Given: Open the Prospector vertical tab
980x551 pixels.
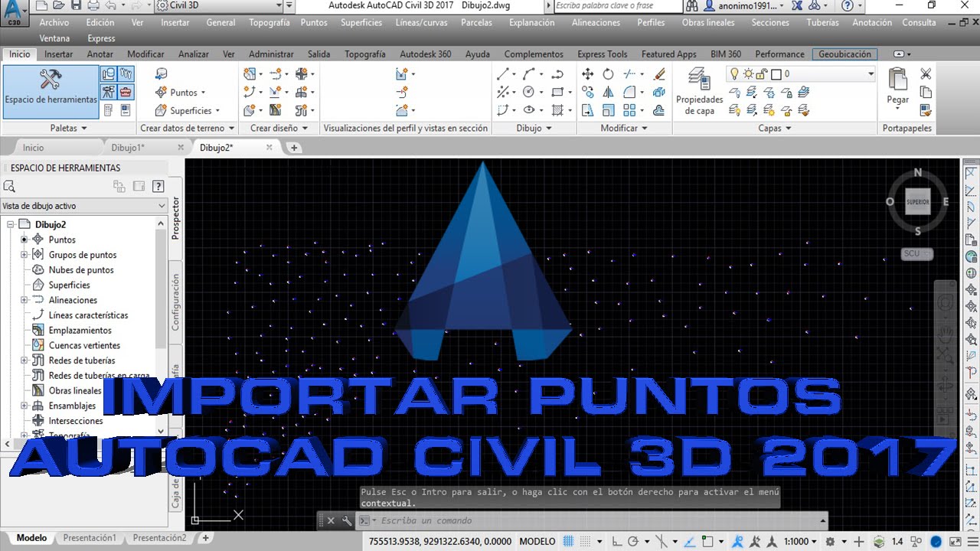Looking at the screenshot, I should click(x=175, y=218).
